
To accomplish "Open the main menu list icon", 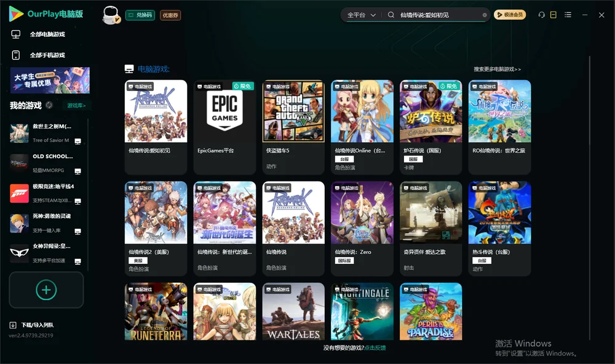I will pos(568,15).
